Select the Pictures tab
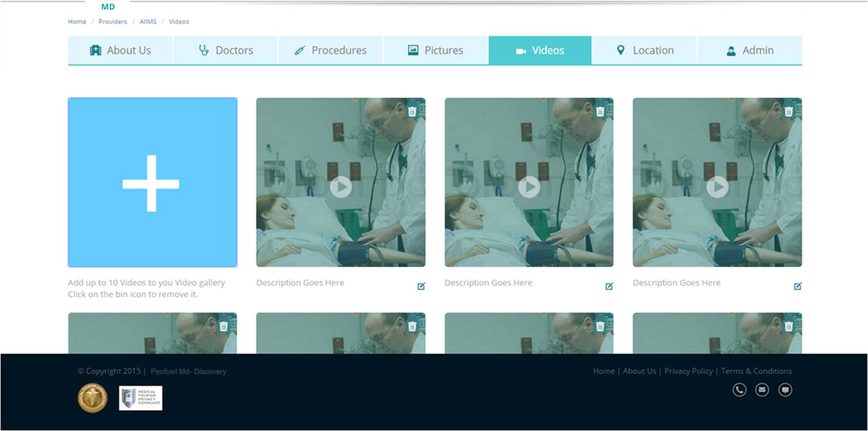Screen dimensions: 868x431 click(436, 51)
